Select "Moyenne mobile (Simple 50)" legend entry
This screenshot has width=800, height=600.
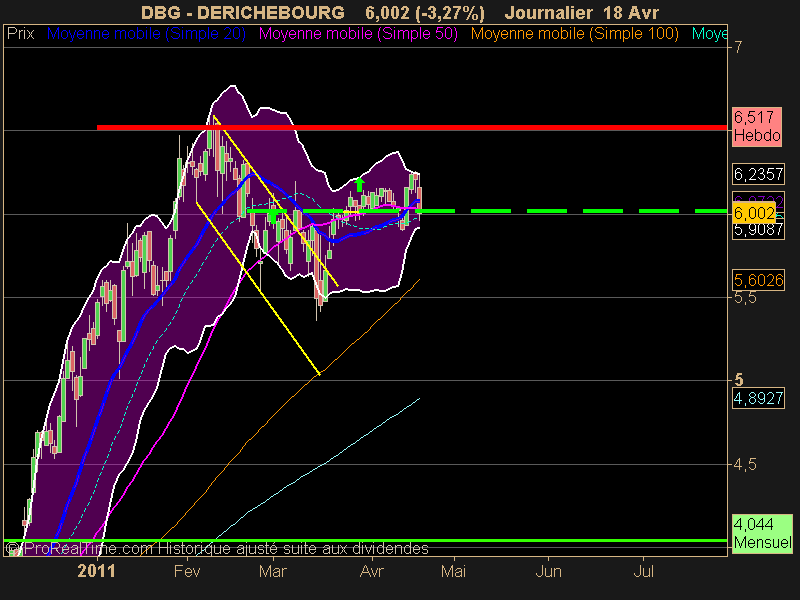coord(358,34)
